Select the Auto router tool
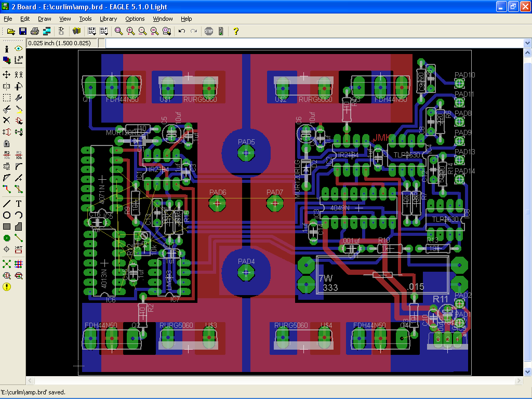The width and height of the screenshot is (532, 399). [19, 264]
